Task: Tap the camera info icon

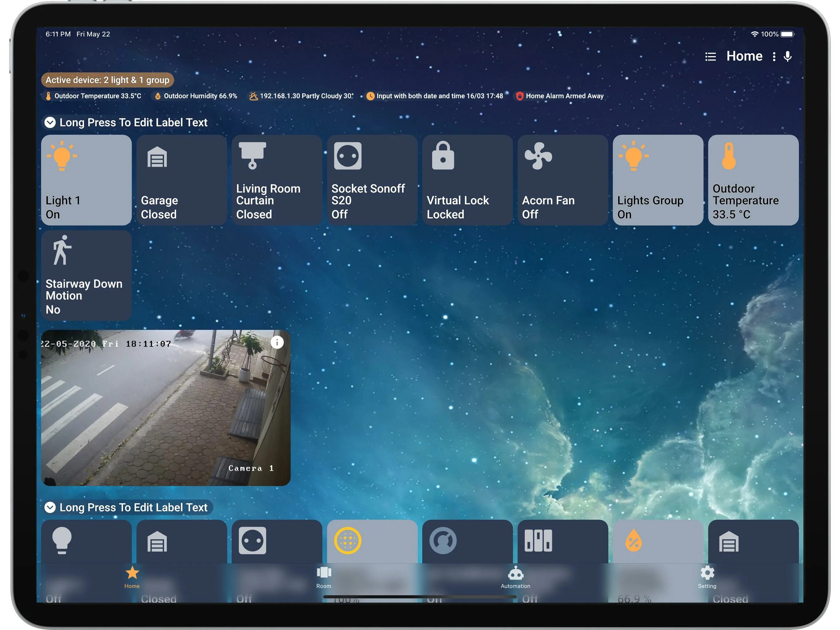Action: pyautogui.click(x=277, y=342)
